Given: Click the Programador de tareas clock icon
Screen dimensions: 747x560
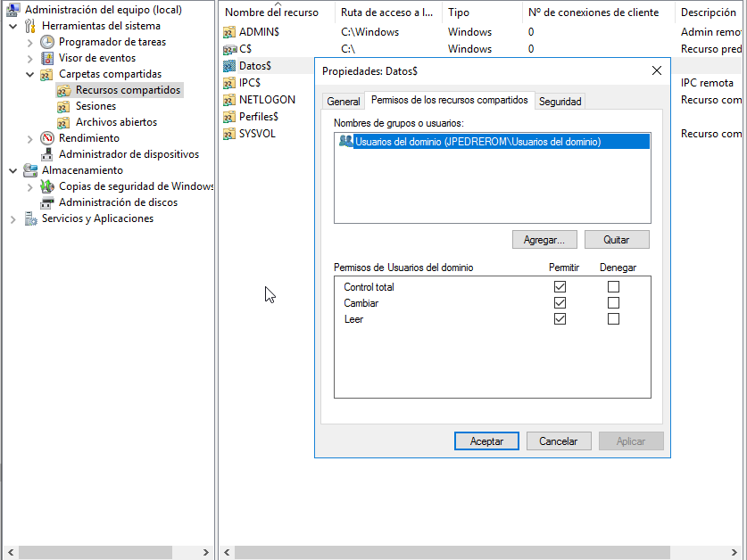Looking at the screenshot, I should (x=47, y=42).
